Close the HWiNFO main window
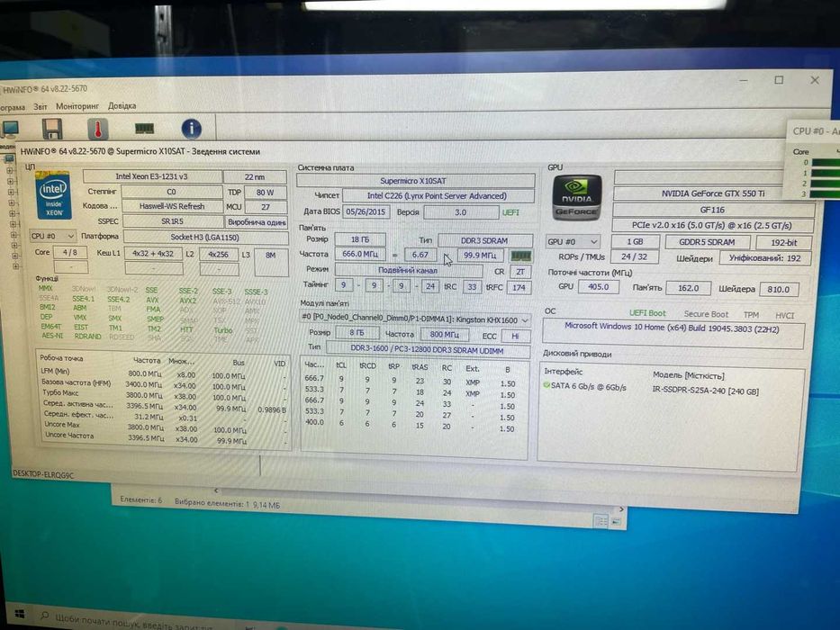The width and height of the screenshot is (840, 630). (x=815, y=80)
